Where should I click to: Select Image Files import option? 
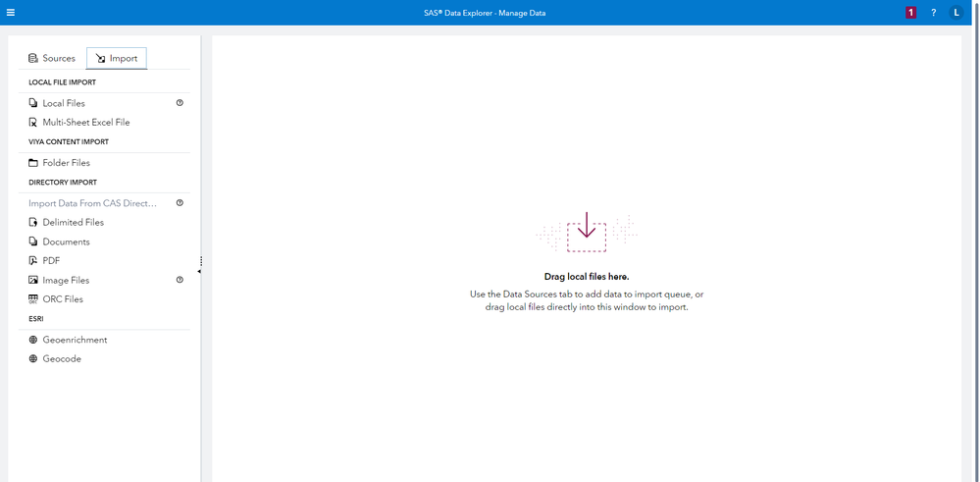point(66,280)
